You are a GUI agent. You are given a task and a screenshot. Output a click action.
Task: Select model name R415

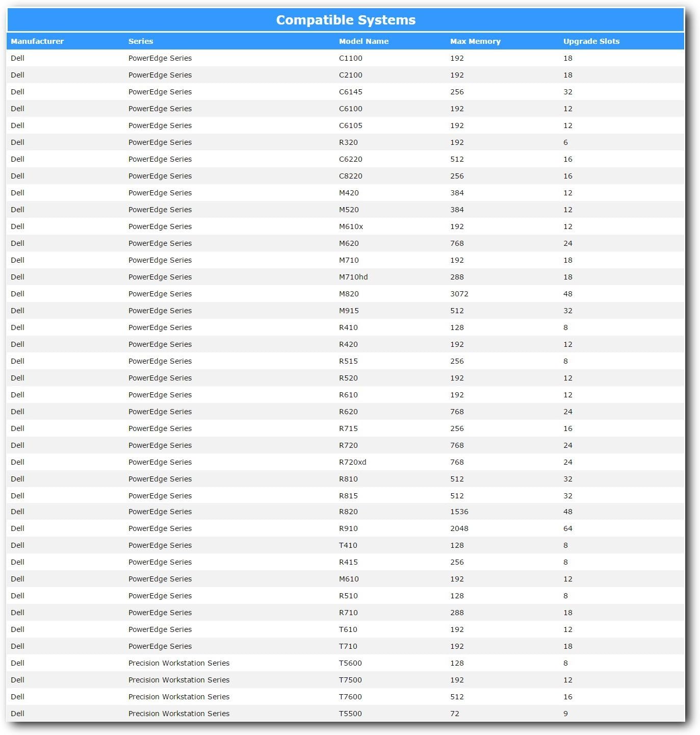[x=348, y=562]
